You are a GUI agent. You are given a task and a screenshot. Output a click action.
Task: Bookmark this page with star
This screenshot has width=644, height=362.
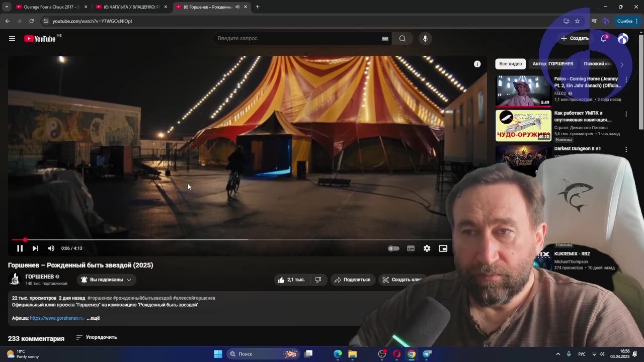577,21
